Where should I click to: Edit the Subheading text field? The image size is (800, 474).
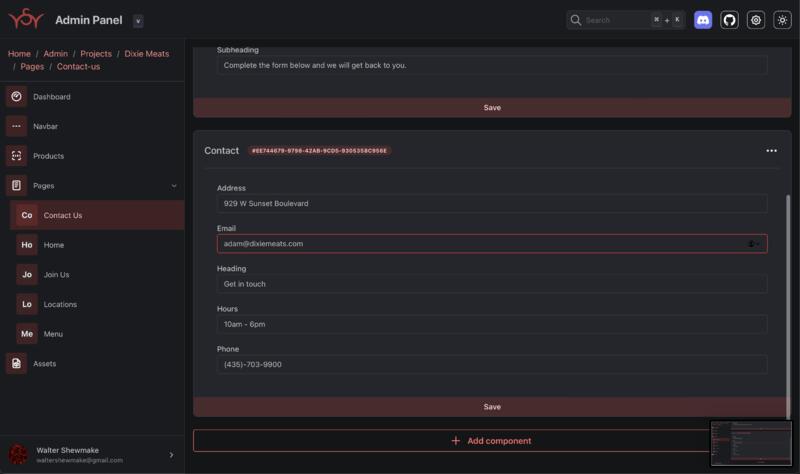492,65
